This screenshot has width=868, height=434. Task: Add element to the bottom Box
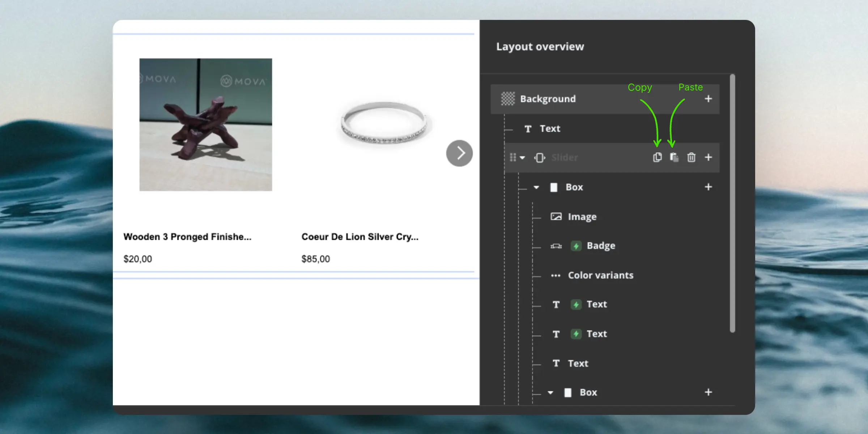point(709,392)
